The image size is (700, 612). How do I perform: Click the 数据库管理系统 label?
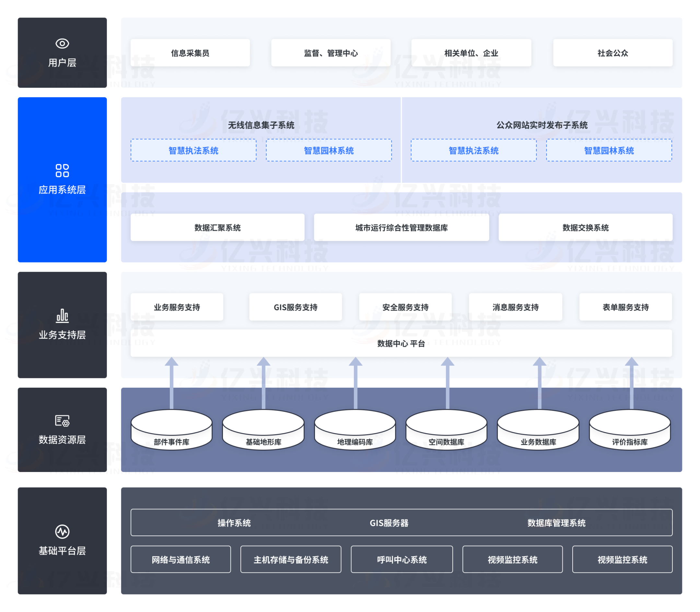click(x=556, y=523)
